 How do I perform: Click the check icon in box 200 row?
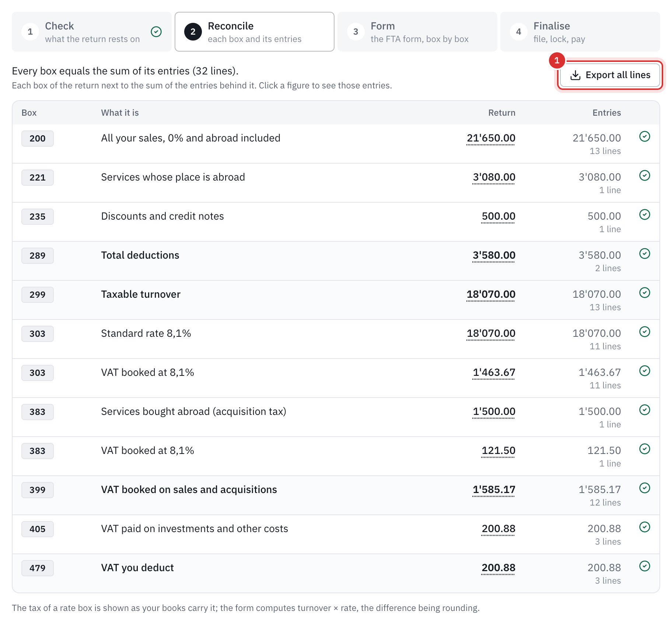pyautogui.click(x=645, y=137)
